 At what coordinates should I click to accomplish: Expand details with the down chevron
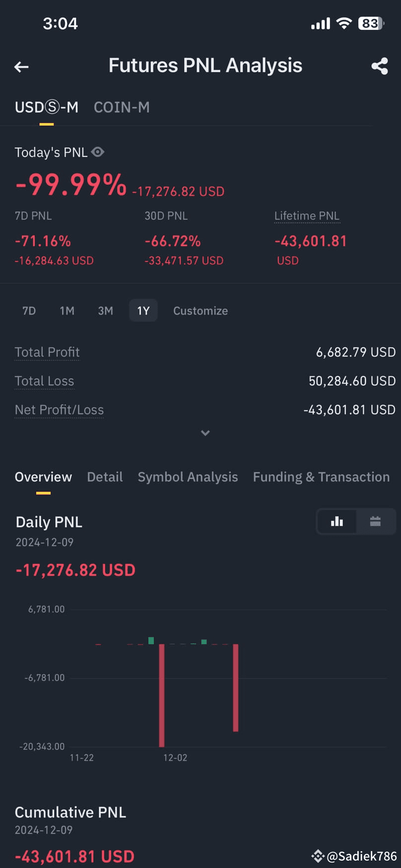click(x=205, y=433)
